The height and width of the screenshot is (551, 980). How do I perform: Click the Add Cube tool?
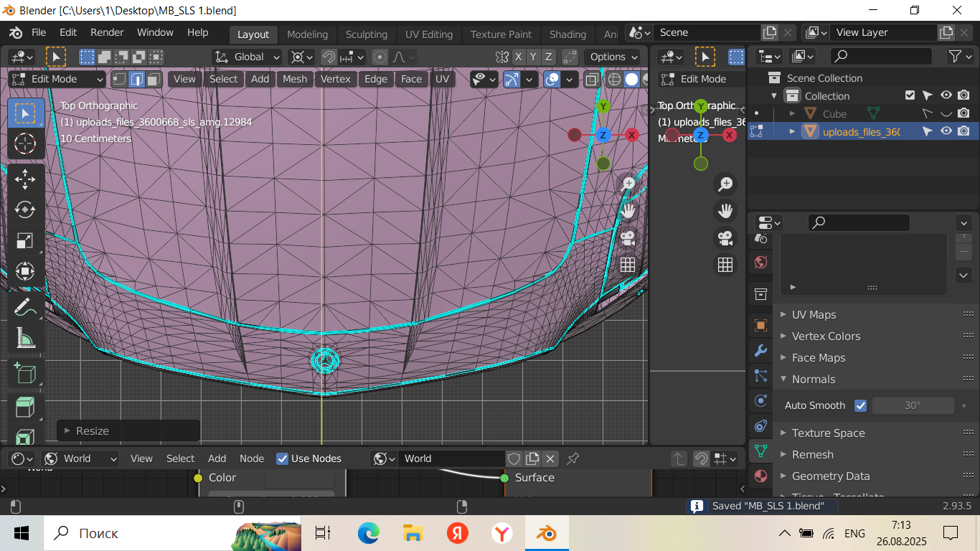click(25, 373)
